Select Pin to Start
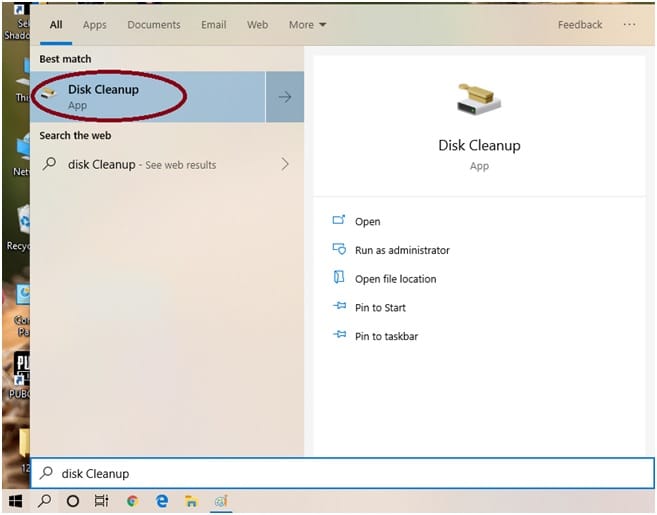Viewport: 657px width, 515px height. click(380, 308)
